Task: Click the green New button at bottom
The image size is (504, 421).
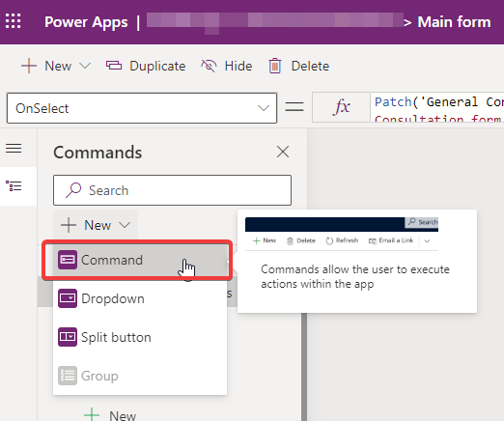Action: pos(110,414)
